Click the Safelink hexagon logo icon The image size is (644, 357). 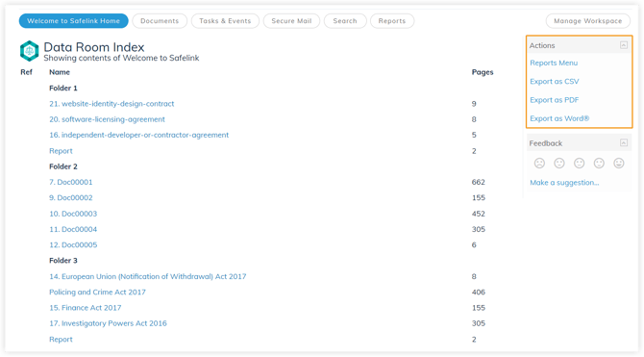click(x=29, y=51)
